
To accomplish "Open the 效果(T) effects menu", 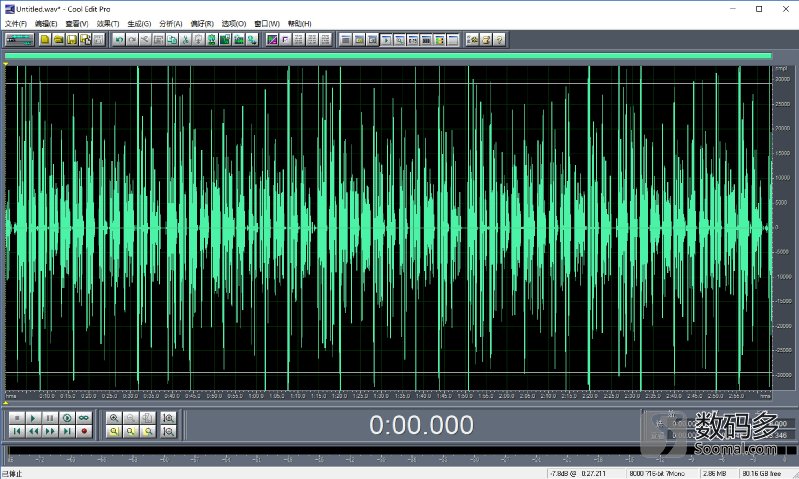I will point(108,23).
